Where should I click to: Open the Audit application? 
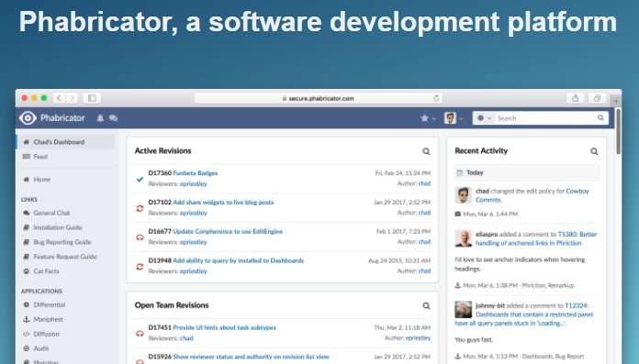pyautogui.click(x=41, y=348)
